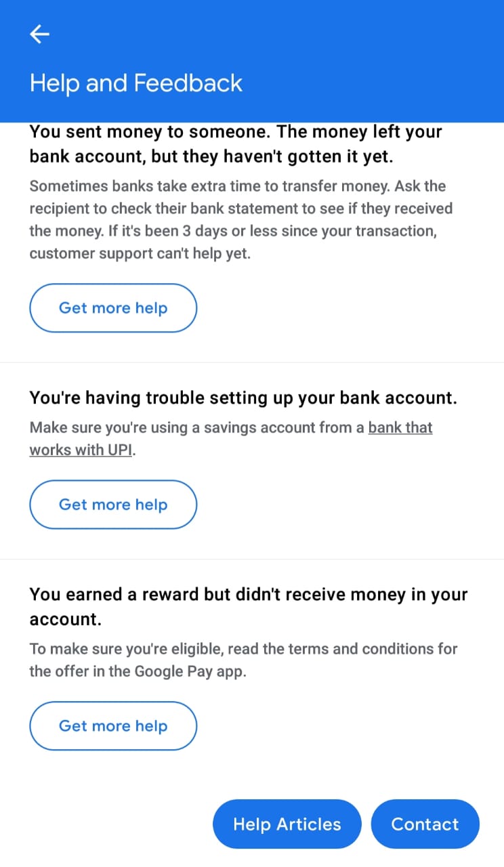Get more help with bank account setup trouble
The height and width of the screenshot is (867, 504).
coord(112,504)
